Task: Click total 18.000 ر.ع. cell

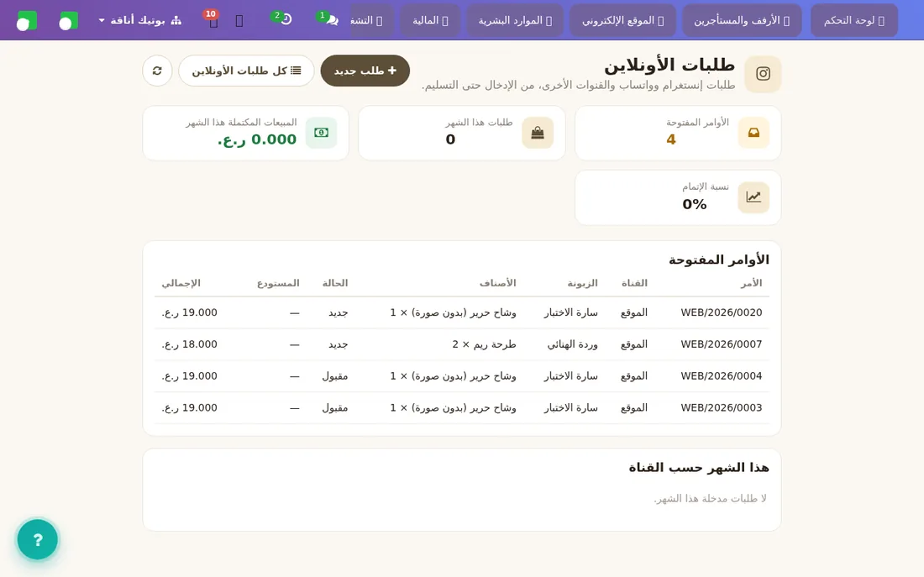Action: [189, 344]
